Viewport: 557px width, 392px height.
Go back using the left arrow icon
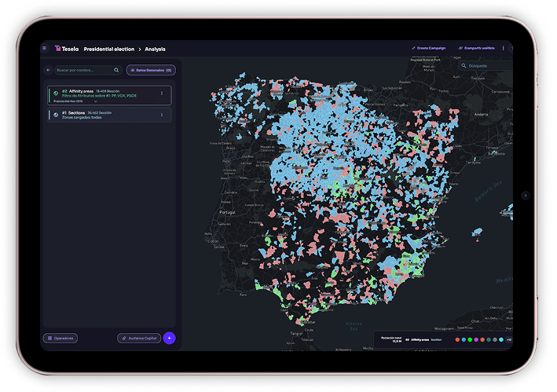[48, 70]
